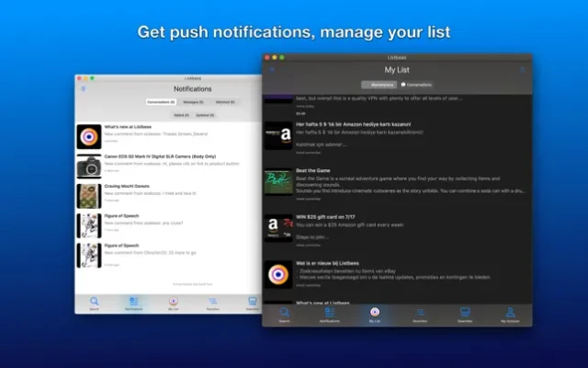Click the What's new at Listbees thumbnail
Screen dimensions: 588x368
point(89,136)
